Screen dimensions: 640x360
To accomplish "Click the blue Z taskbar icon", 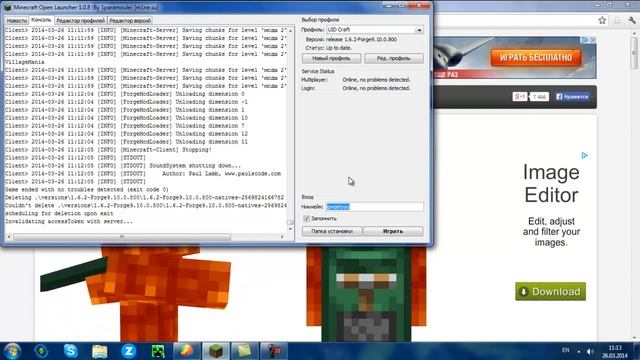I will 129,351.
